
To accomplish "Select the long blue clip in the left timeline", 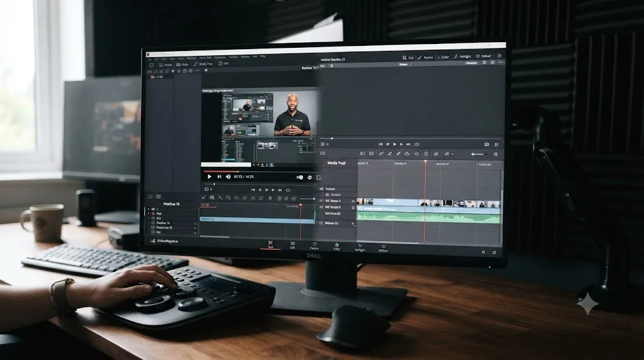I will 257,220.
